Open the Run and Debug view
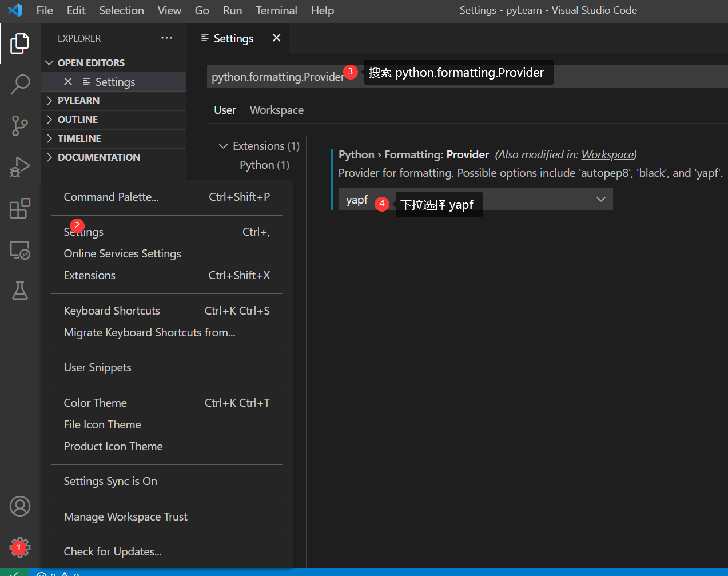The image size is (728, 576). pos(20,167)
